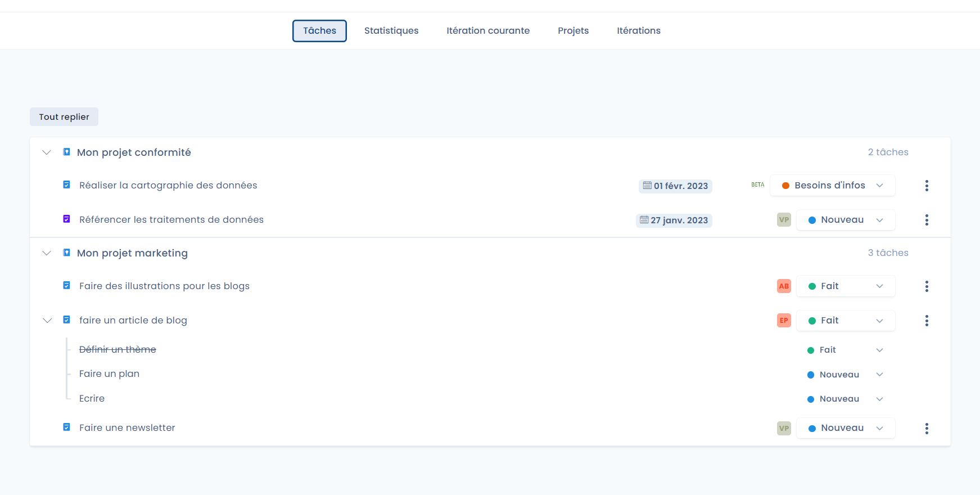Select the subtask Ecrire

click(x=92, y=398)
